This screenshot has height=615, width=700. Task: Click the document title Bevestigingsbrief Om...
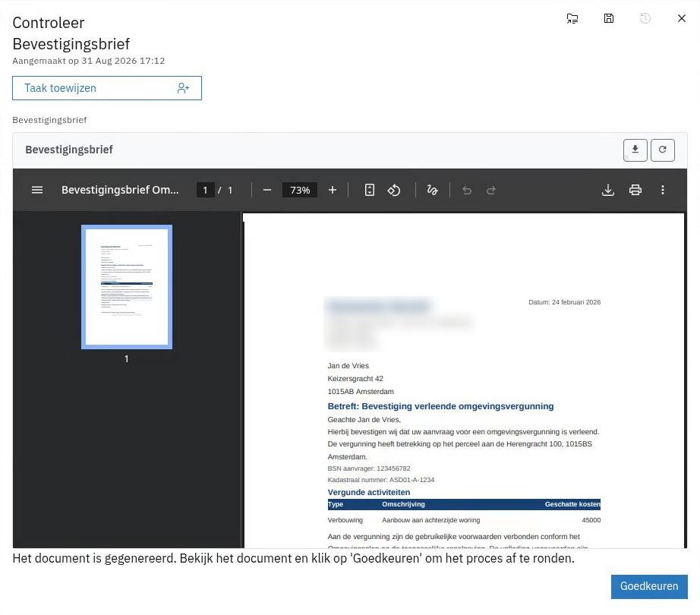[120, 190]
